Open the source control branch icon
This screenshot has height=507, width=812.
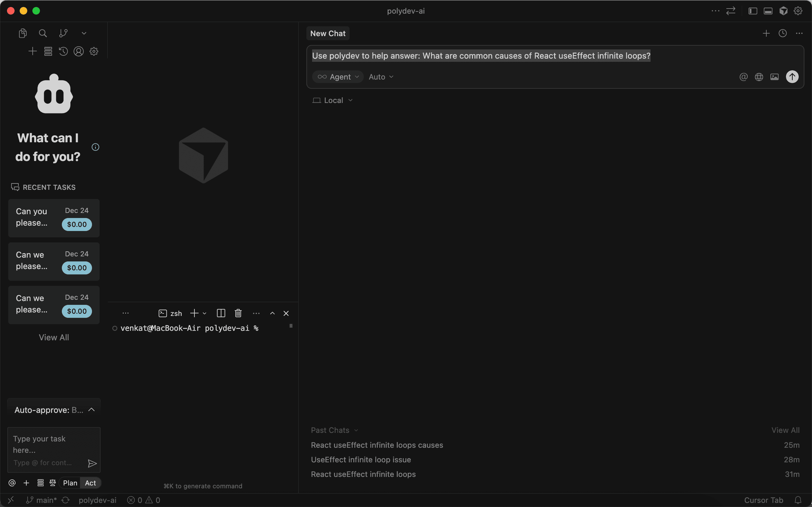63,33
